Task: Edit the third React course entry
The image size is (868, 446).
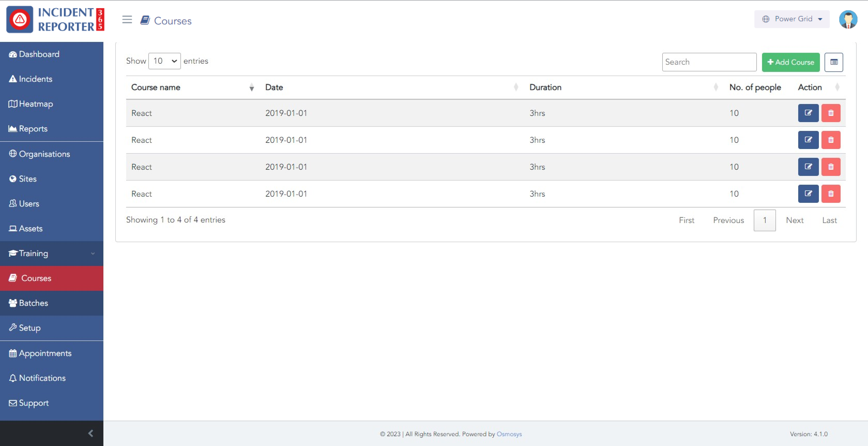Action: (x=808, y=167)
